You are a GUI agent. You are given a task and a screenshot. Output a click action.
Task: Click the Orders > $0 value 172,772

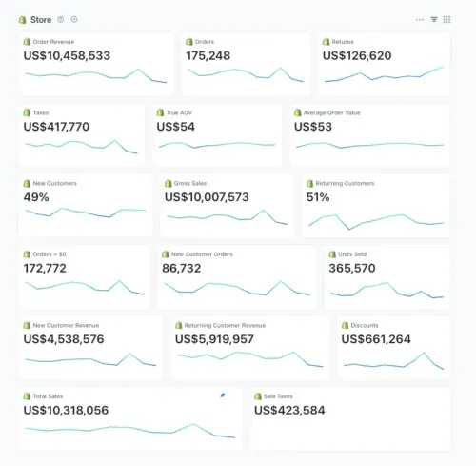click(45, 269)
